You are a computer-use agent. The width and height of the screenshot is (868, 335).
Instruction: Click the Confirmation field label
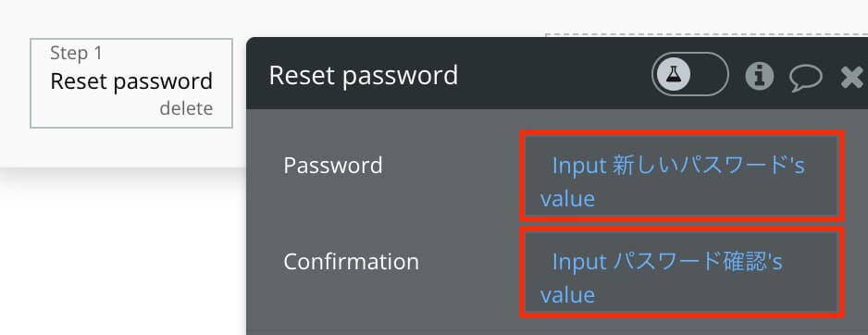351,261
